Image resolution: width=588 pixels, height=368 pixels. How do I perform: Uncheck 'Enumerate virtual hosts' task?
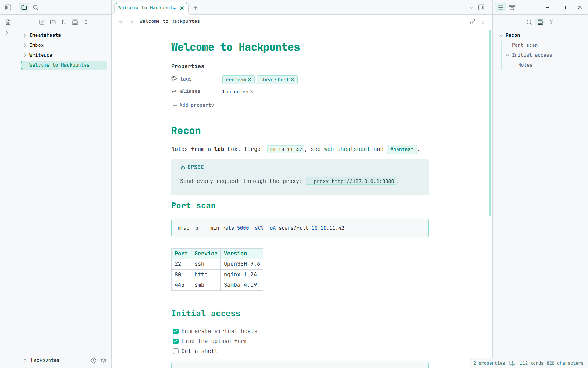click(176, 331)
